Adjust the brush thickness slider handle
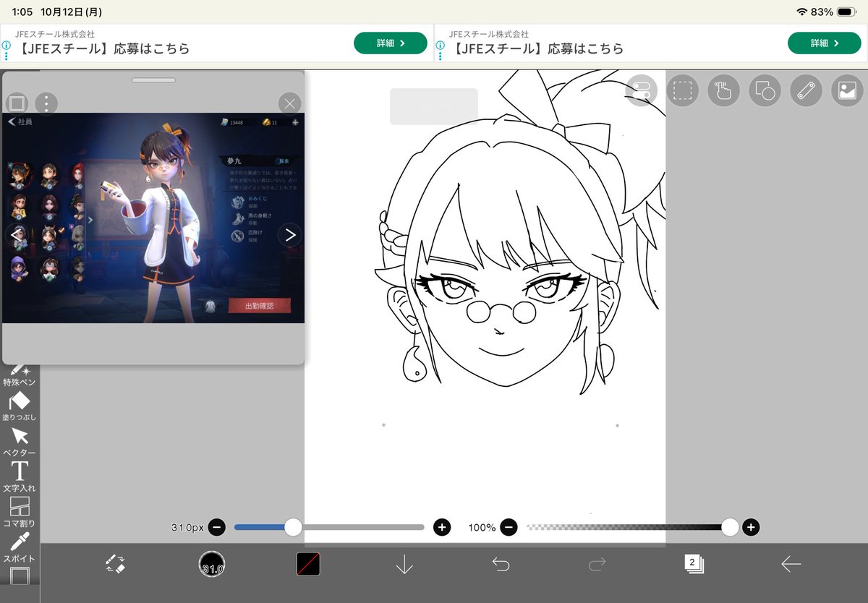Screen dimensions: 868x603 [x=293, y=527]
